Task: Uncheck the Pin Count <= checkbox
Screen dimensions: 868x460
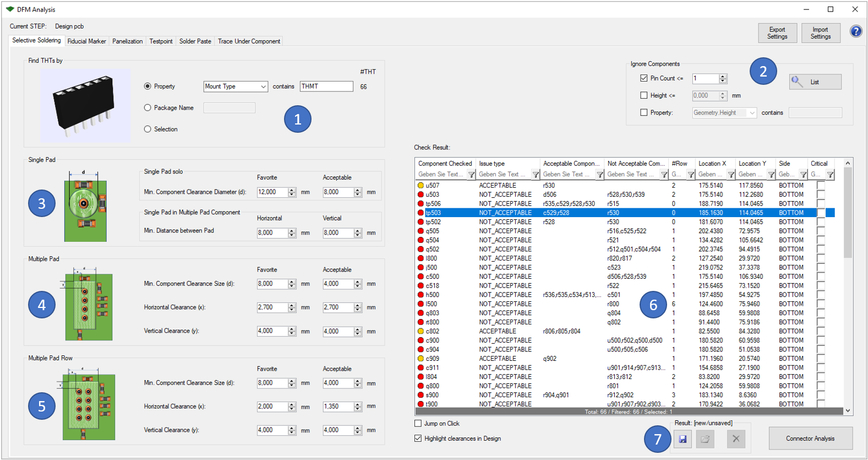Action: pos(644,78)
